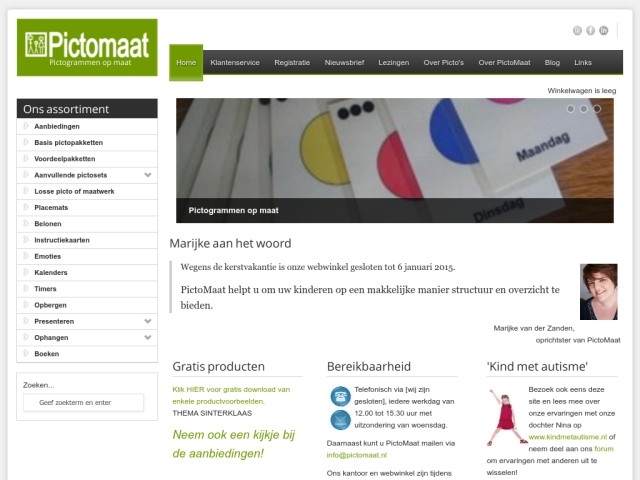Select the first slideshow dot
Image resolution: width=640 pixels, height=480 pixels.
point(571,109)
